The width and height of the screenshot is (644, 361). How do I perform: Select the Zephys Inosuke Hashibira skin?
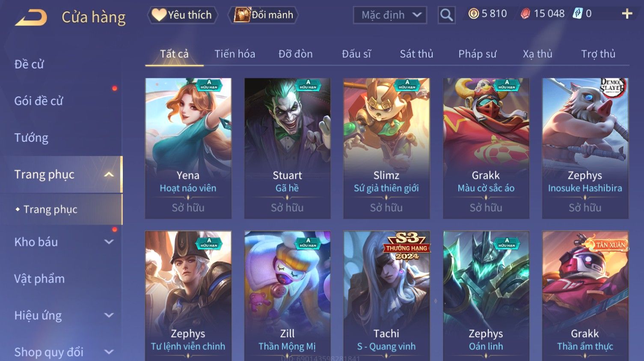click(585, 148)
